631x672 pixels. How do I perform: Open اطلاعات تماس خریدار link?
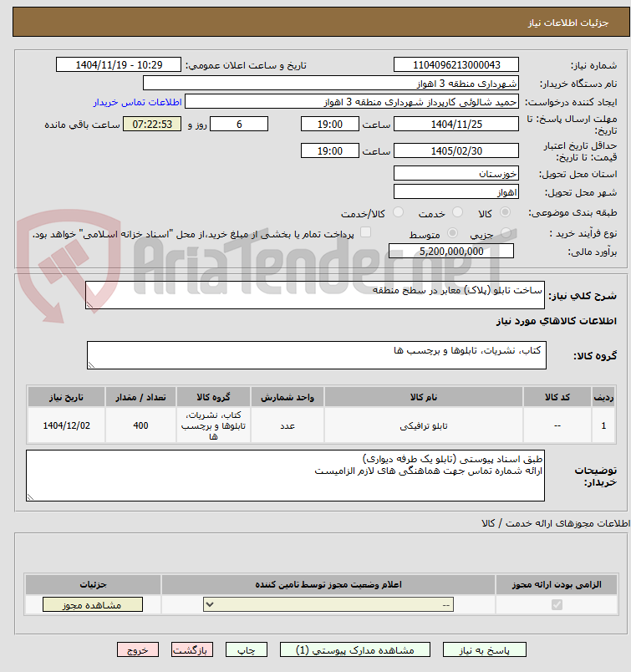pos(138,102)
